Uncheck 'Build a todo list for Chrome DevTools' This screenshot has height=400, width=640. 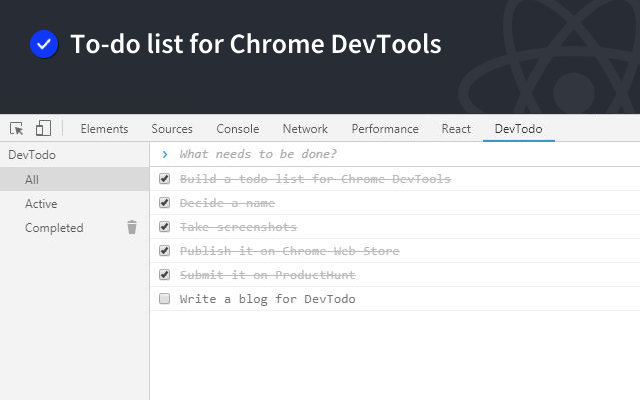165,179
